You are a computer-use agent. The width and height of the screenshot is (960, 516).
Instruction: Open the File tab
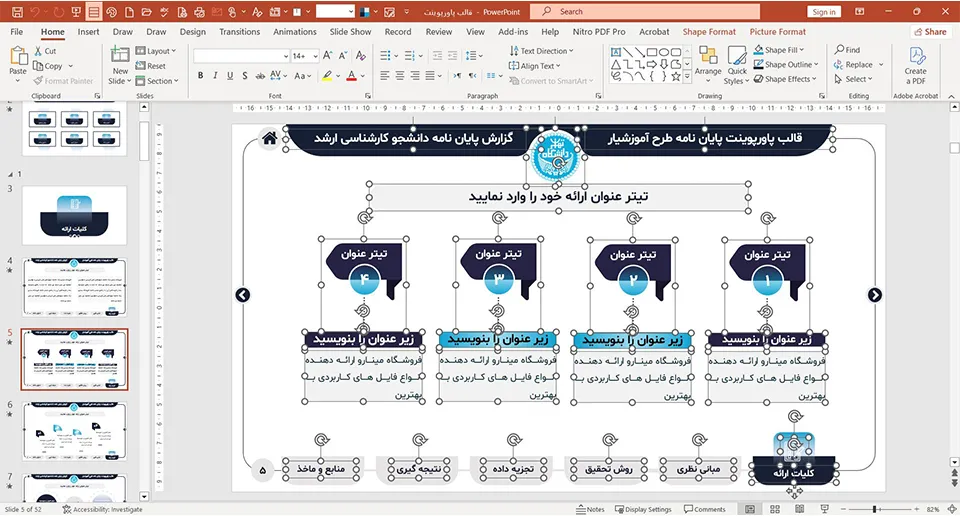pyautogui.click(x=17, y=32)
